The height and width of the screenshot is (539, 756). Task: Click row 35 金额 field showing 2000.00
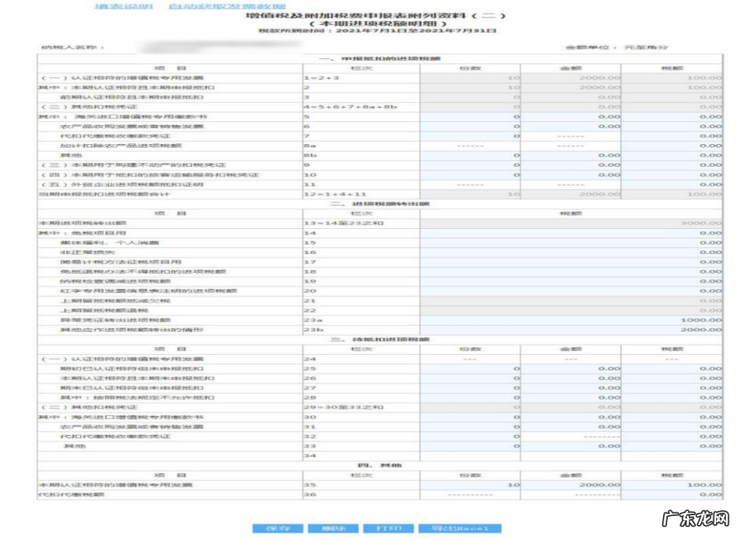570,484
